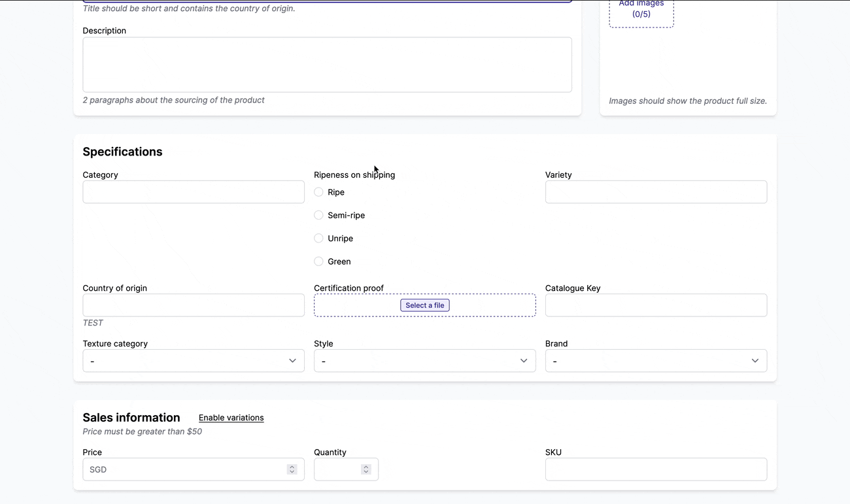Pick the Green ripeness option

click(318, 261)
